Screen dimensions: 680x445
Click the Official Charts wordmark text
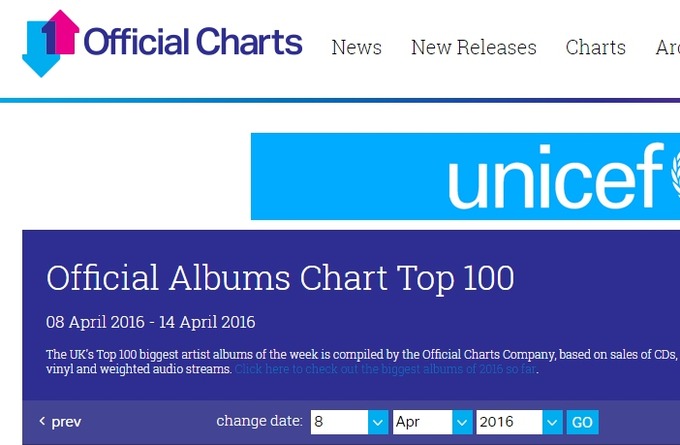point(193,42)
